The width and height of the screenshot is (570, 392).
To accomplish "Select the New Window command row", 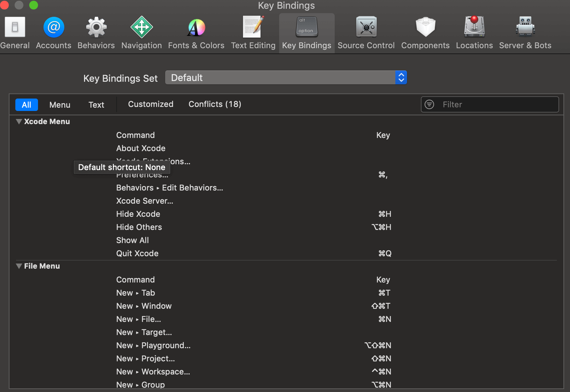I will (x=286, y=306).
